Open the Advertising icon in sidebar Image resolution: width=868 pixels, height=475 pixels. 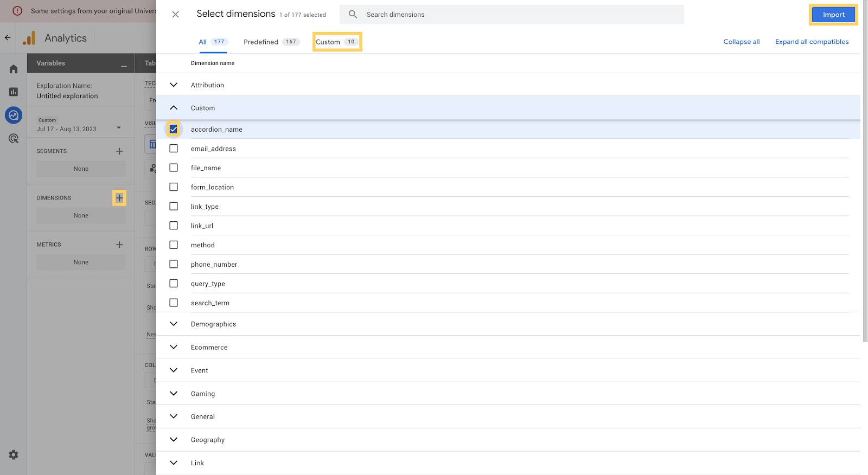(x=14, y=139)
